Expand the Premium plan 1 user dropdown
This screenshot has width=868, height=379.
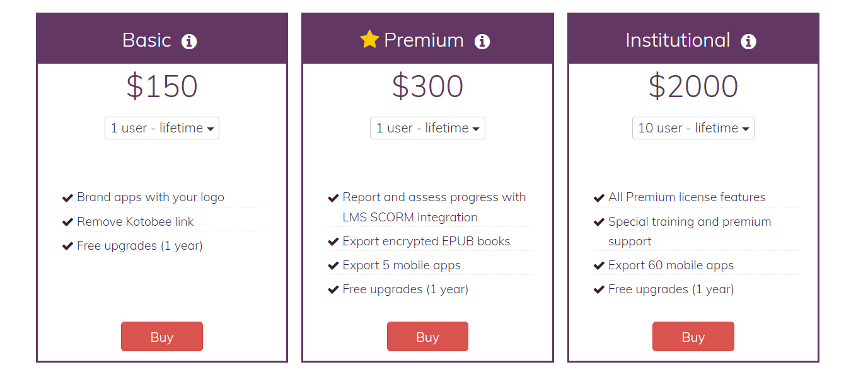427,128
